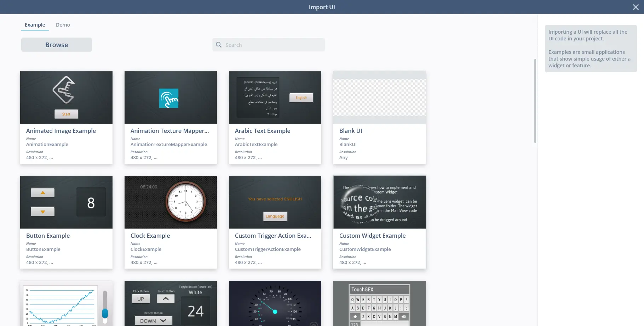The height and width of the screenshot is (326, 644).
Task: Close the Import UI dialog
Action: [x=636, y=7]
